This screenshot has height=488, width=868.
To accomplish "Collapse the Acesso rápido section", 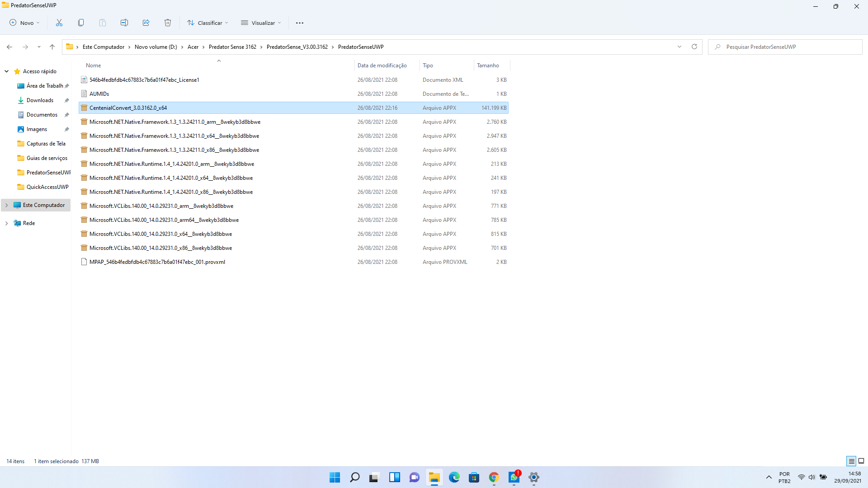I will tap(6, 71).
